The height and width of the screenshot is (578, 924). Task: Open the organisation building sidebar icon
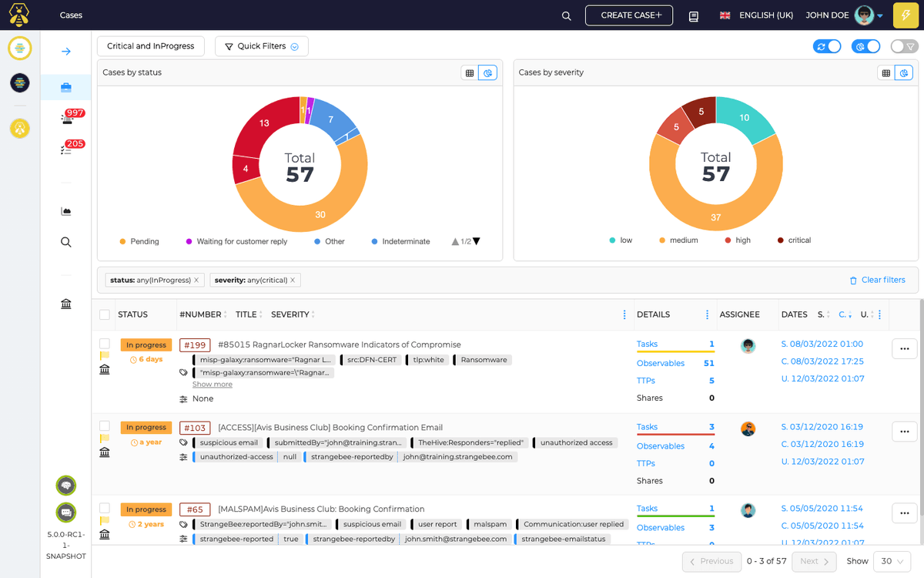[66, 304]
